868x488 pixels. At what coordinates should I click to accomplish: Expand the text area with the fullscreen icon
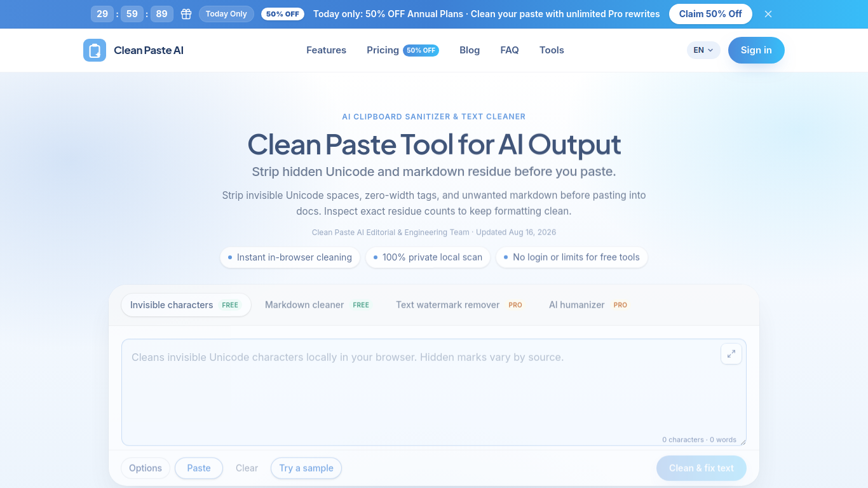click(731, 354)
